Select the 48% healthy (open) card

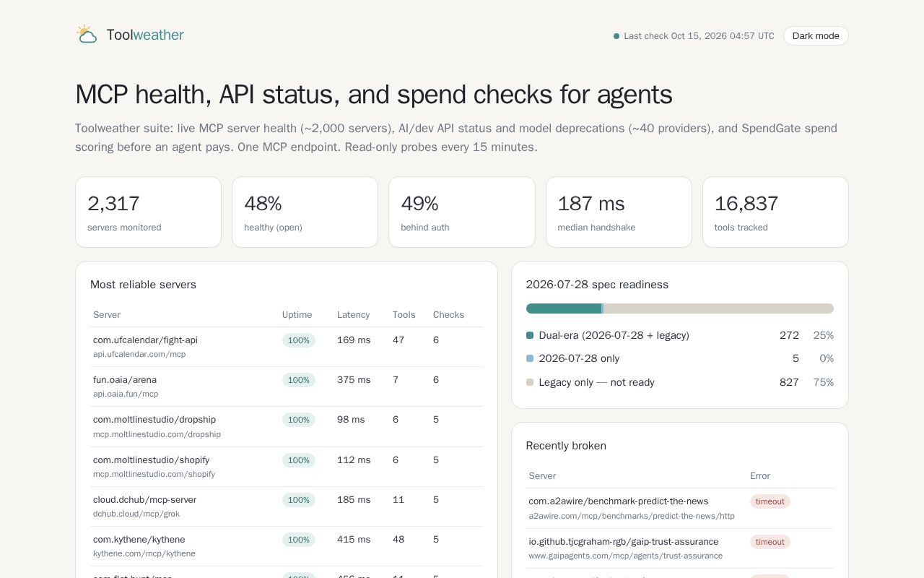coord(305,212)
